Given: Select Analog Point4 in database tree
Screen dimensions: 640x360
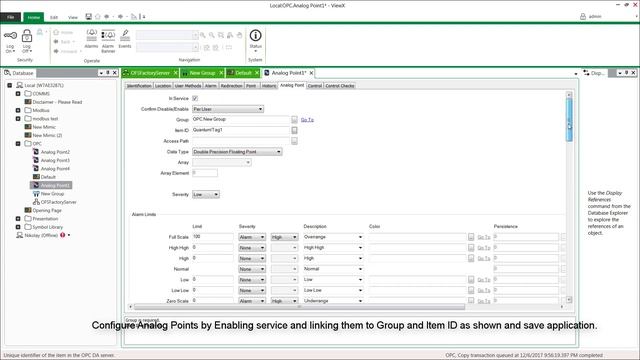Looking at the screenshot, I should (x=55, y=169).
